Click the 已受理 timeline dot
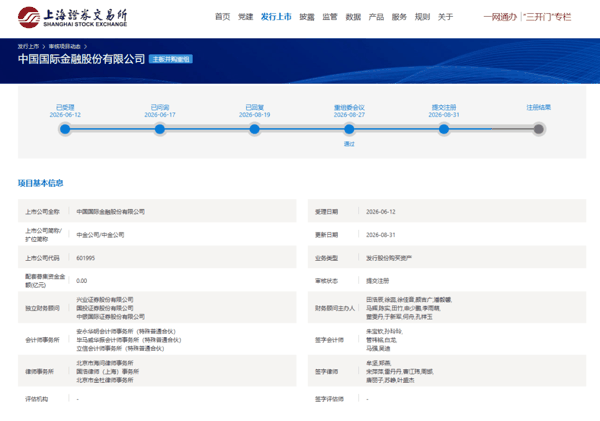 coord(65,129)
